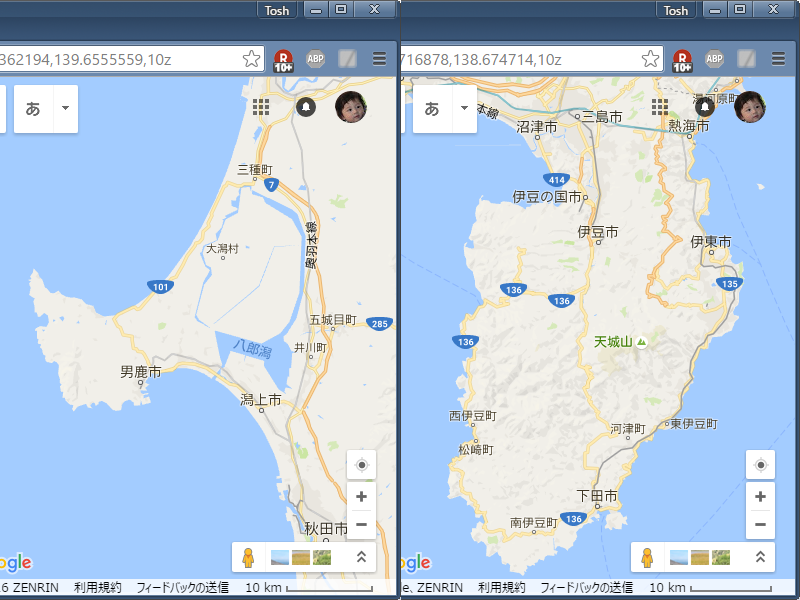Open Rakuten extension icon in left window
This screenshot has width=800, height=600.
point(283,61)
